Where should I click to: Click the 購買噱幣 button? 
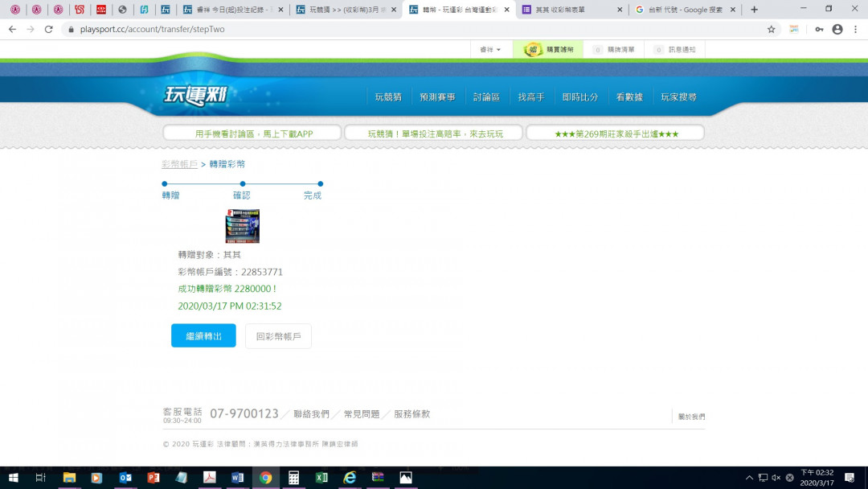tap(548, 49)
